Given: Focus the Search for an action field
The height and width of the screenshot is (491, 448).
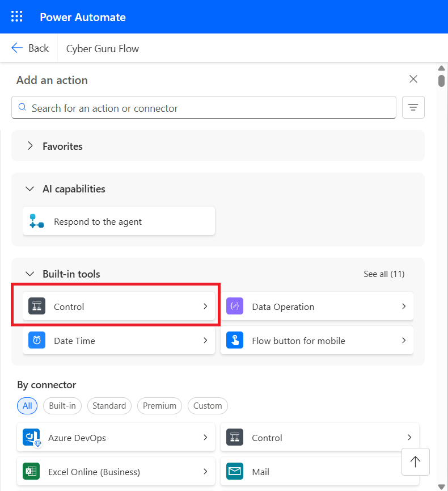Looking at the screenshot, I should pos(204,107).
